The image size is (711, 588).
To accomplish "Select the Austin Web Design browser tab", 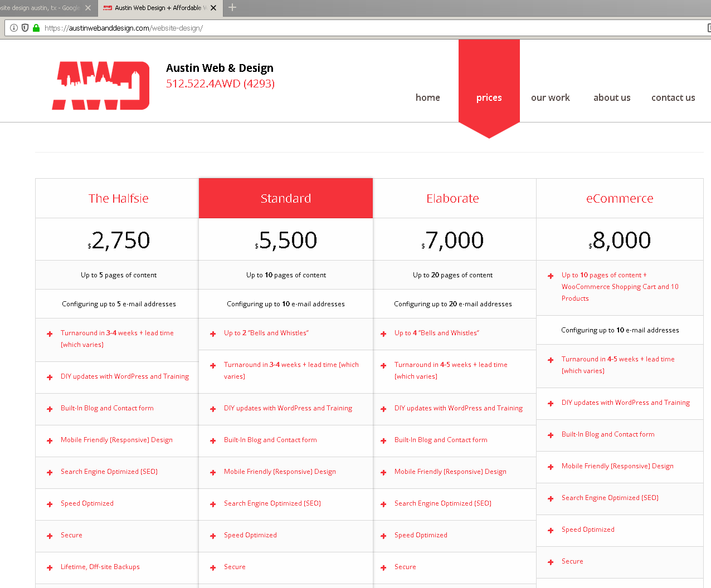I will point(160,8).
